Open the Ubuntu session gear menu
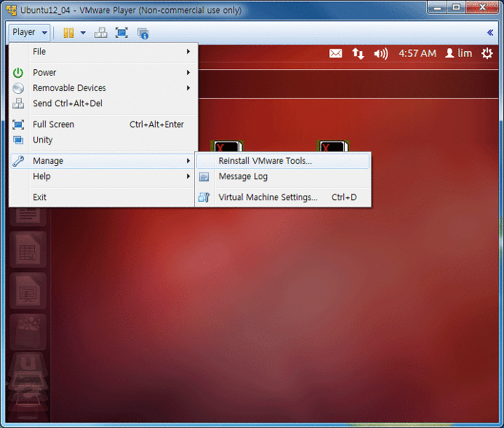This screenshot has height=428, width=504. click(487, 53)
